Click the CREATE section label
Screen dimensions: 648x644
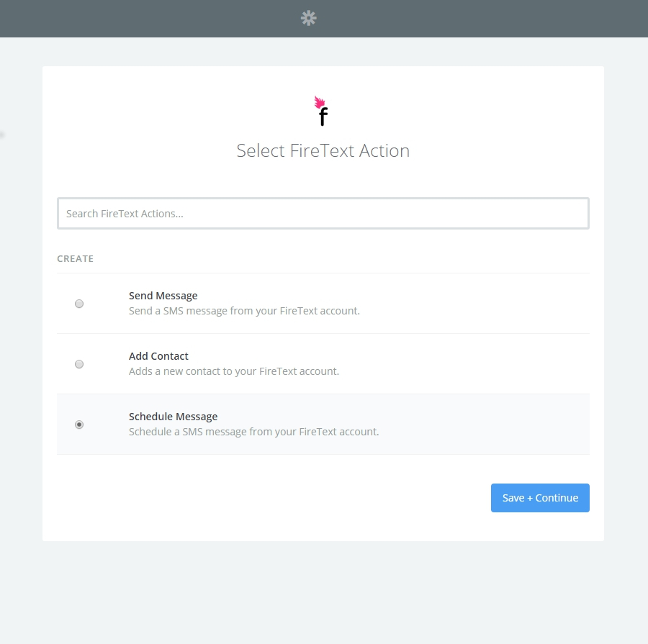point(76,259)
